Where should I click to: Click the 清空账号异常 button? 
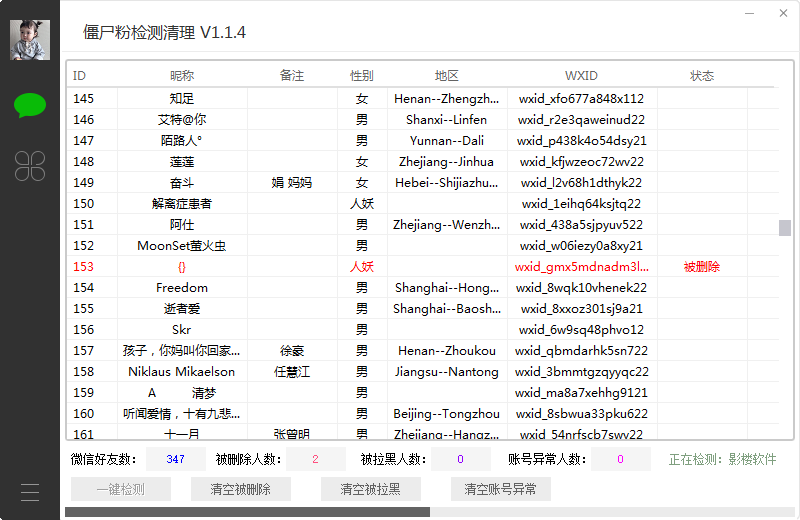tap(500, 489)
